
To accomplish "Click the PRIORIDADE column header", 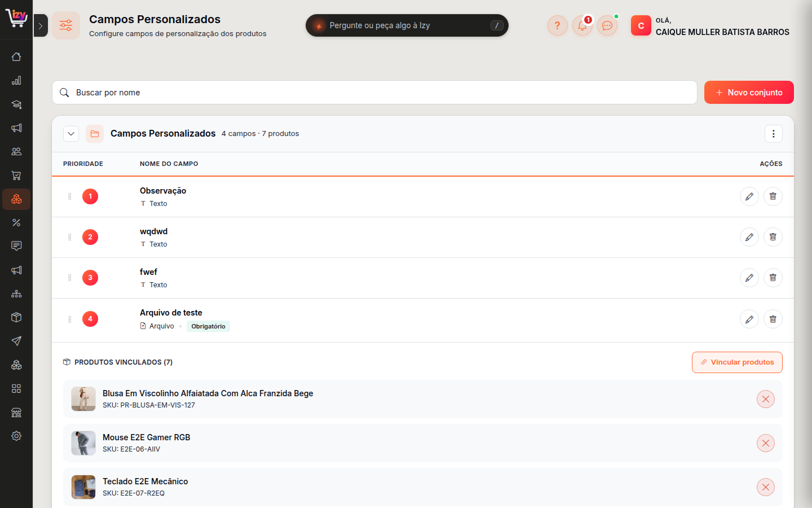I will [x=83, y=164].
